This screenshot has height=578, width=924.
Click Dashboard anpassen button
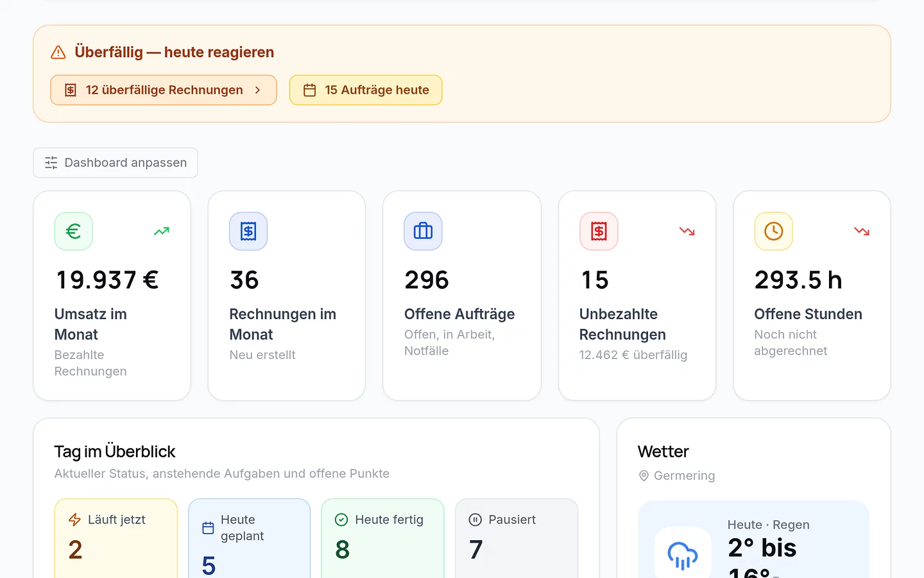(x=116, y=162)
